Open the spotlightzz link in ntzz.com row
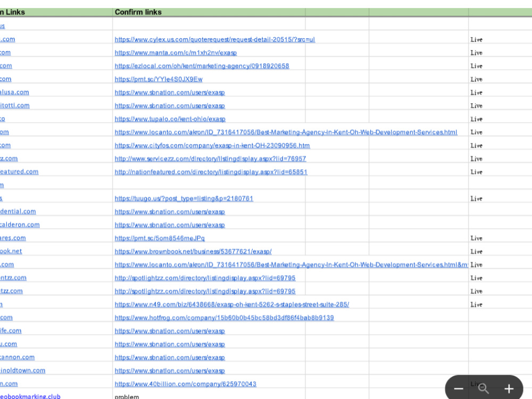The width and height of the screenshot is (532, 399). click(x=205, y=278)
